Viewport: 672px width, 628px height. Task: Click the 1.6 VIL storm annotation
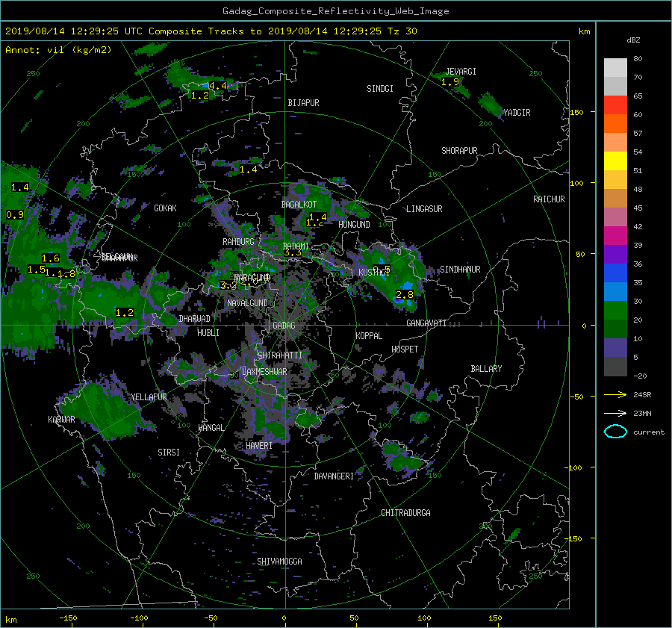(51, 258)
